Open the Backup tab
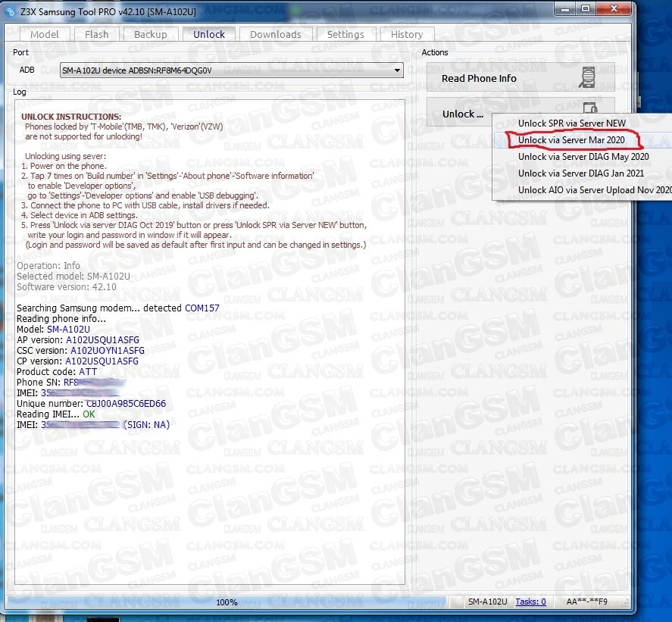 pos(151,34)
